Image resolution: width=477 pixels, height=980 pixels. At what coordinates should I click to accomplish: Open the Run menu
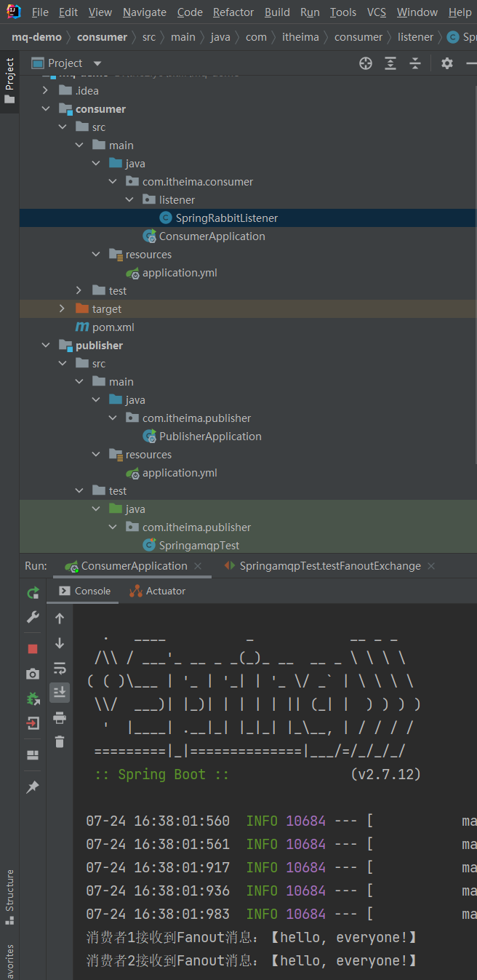click(310, 12)
